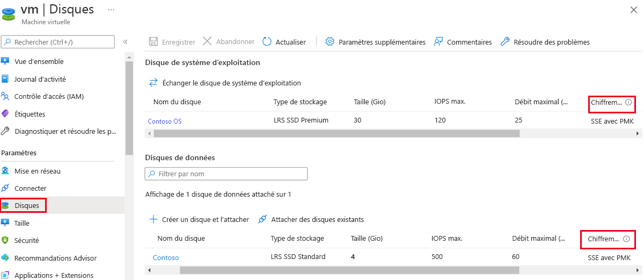Click the Filtrer par nom field
Screen dimensions: 644x280
click(226, 174)
